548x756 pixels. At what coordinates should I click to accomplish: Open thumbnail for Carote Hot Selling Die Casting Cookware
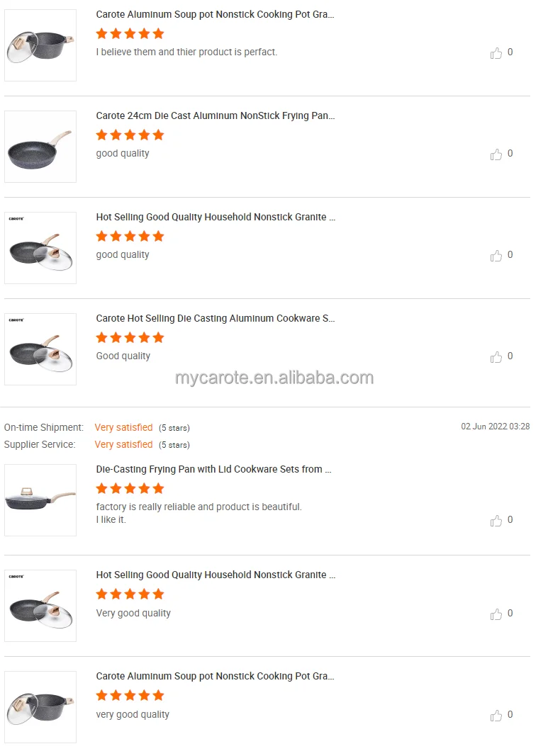point(40,349)
